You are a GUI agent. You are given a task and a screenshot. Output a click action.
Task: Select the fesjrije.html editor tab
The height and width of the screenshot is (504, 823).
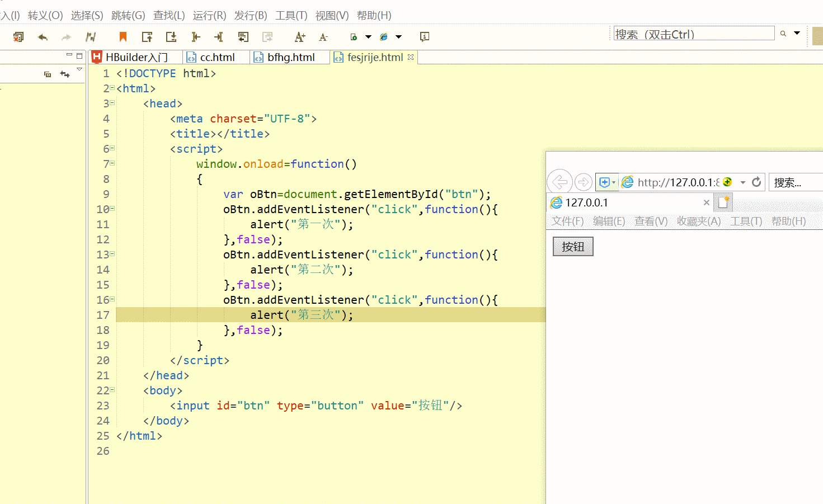click(375, 57)
